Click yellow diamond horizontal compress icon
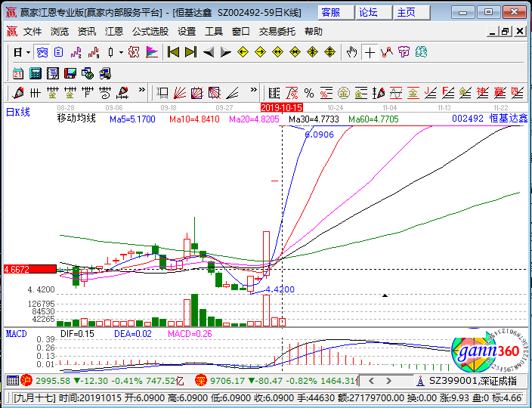 click(x=295, y=53)
